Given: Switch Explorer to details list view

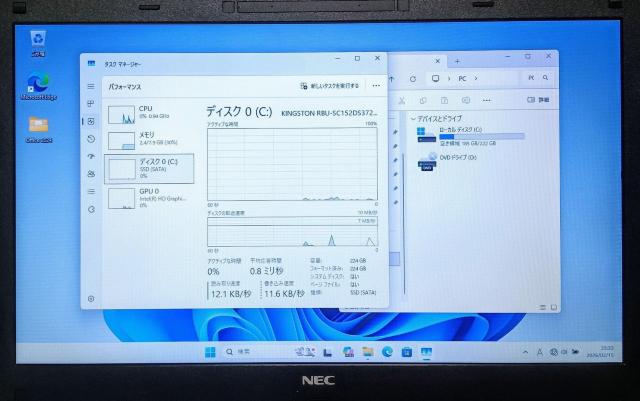Looking at the screenshot, I should coord(543,307).
